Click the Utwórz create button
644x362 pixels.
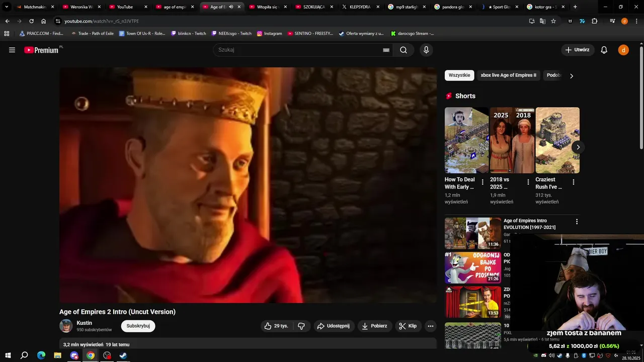click(x=578, y=50)
